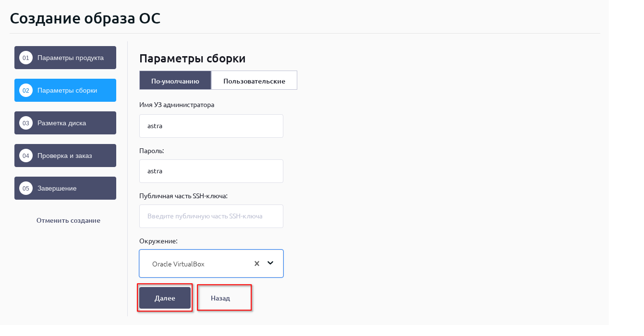Go to Параметры продукта step
This screenshot has width=644, height=336.
71,58
